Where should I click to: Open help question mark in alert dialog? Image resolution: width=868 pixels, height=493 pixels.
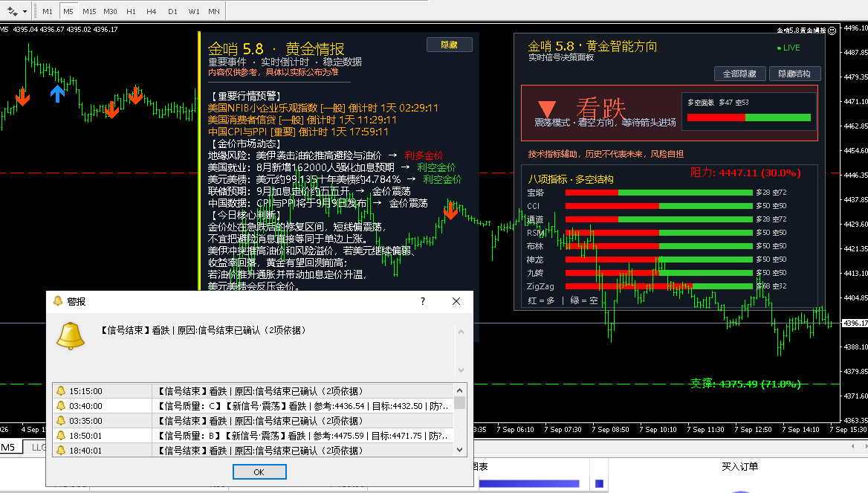[423, 301]
